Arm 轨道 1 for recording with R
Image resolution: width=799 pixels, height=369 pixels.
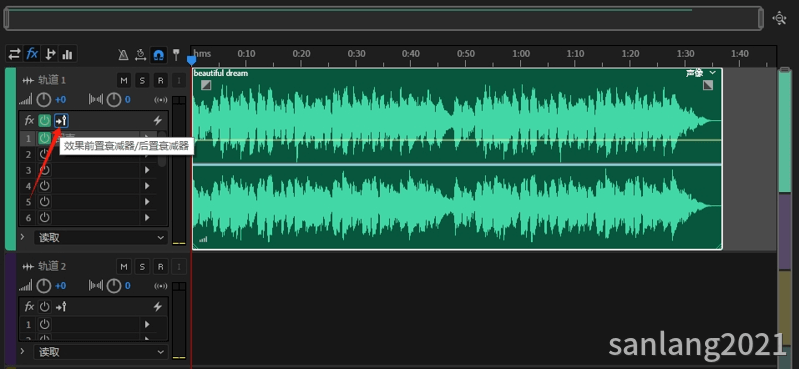160,80
